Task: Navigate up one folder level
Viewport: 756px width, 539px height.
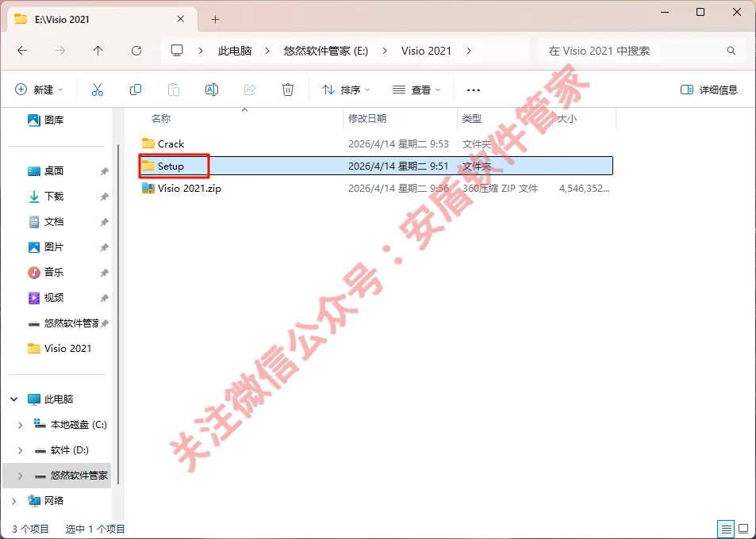Action: pos(98,51)
